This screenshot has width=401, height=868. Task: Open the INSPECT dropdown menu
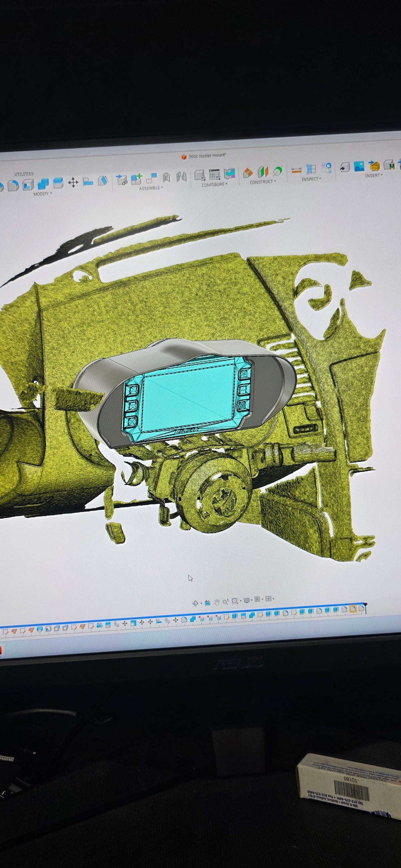coord(311,179)
